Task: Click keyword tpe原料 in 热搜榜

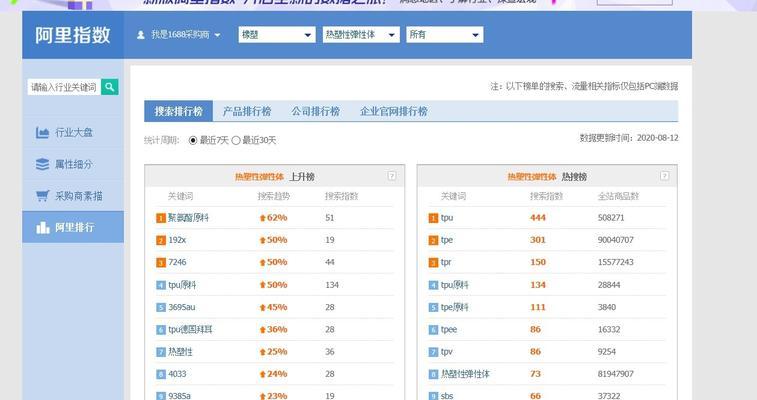Action: click(454, 307)
